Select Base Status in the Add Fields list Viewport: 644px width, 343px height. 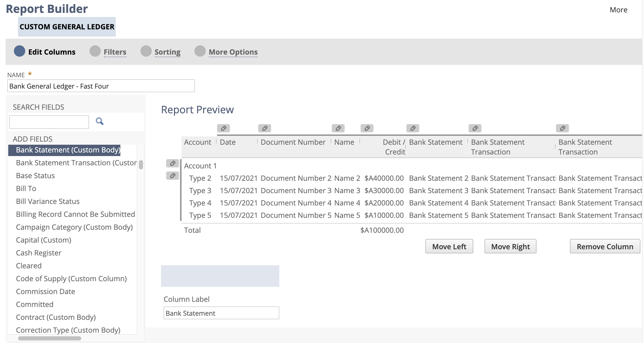[x=35, y=175]
